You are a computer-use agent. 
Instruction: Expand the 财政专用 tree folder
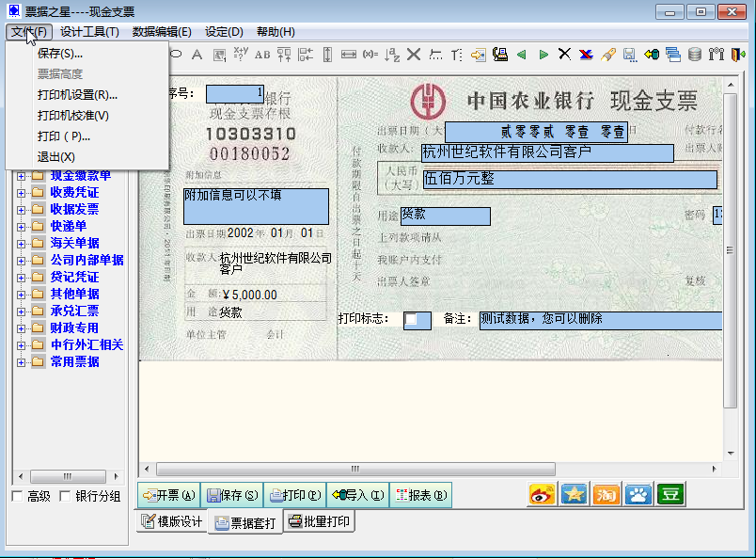pyautogui.click(x=21, y=328)
